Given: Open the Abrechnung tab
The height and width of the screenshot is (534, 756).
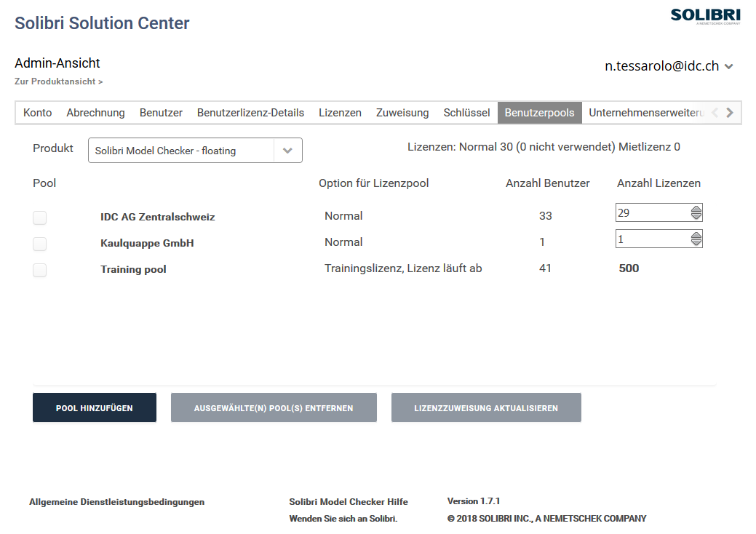Looking at the screenshot, I should click(x=95, y=113).
